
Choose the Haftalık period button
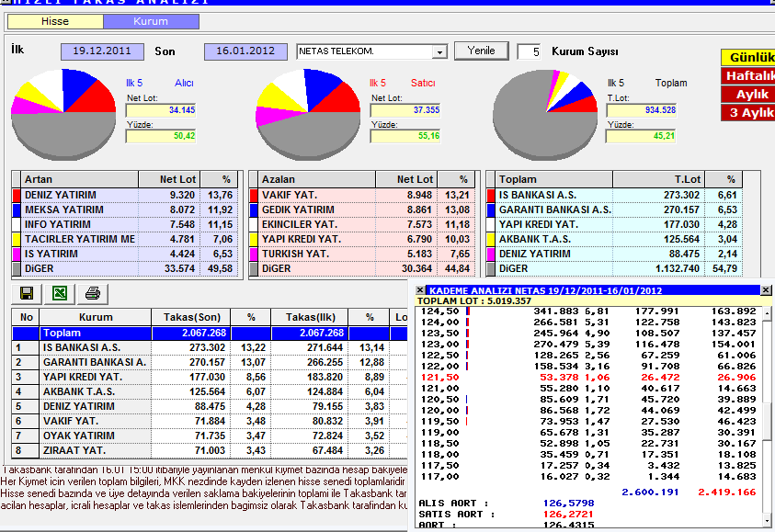pyautogui.click(x=747, y=75)
